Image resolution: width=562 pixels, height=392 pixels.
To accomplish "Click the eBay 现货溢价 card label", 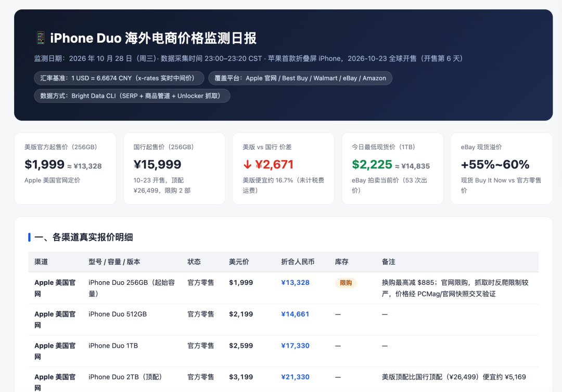I will point(481,147).
